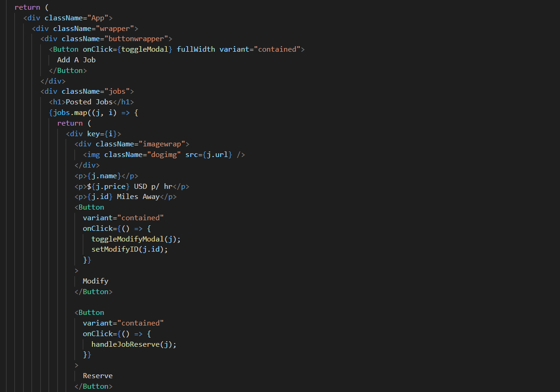560x392 pixels.
Task: Click the src={j.url} attribute
Action: [209, 155]
